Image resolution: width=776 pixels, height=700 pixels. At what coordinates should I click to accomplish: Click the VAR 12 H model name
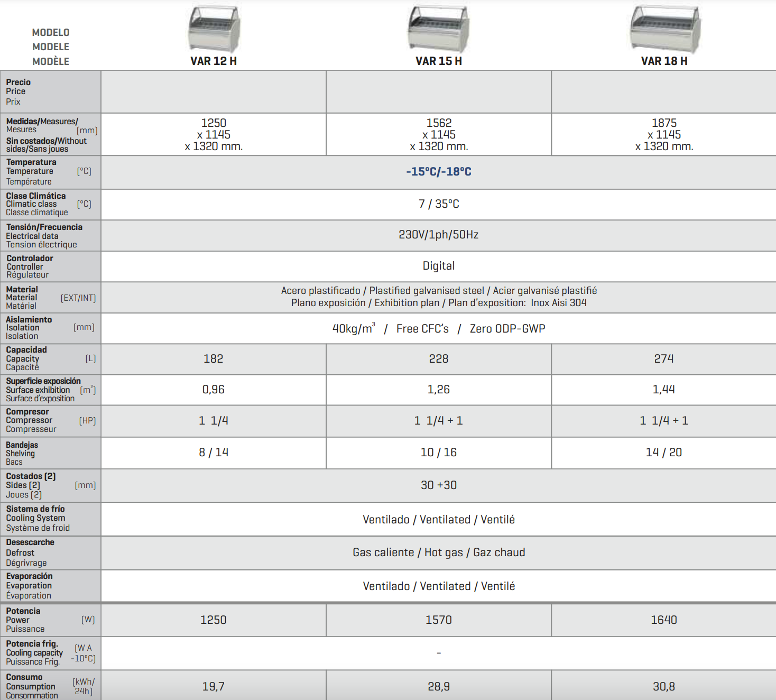214,61
